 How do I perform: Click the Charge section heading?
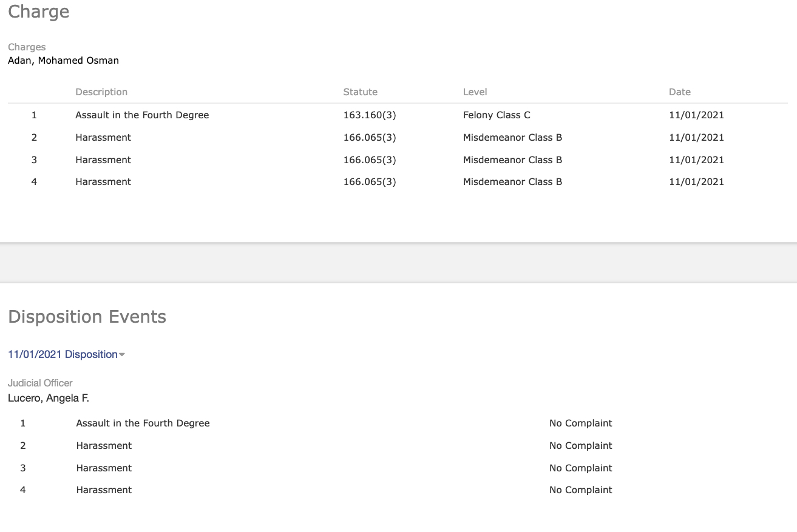(x=39, y=12)
